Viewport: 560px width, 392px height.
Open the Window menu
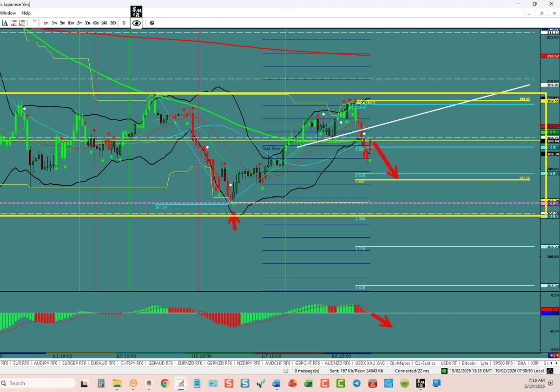pyautogui.click(x=8, y=13)
